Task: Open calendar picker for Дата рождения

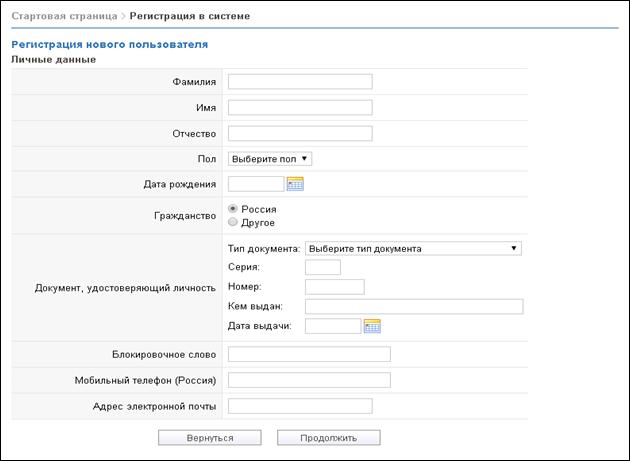Action: click(295, 184)
